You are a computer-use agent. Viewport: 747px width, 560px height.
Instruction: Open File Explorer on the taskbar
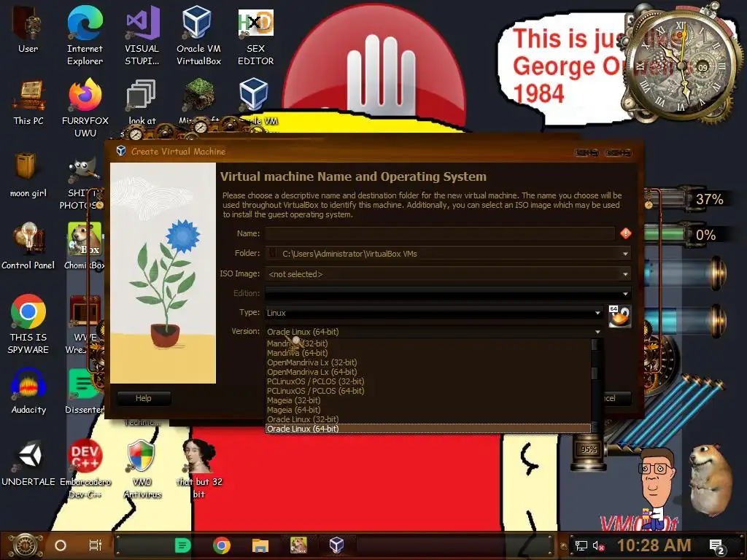click(260, 545)
